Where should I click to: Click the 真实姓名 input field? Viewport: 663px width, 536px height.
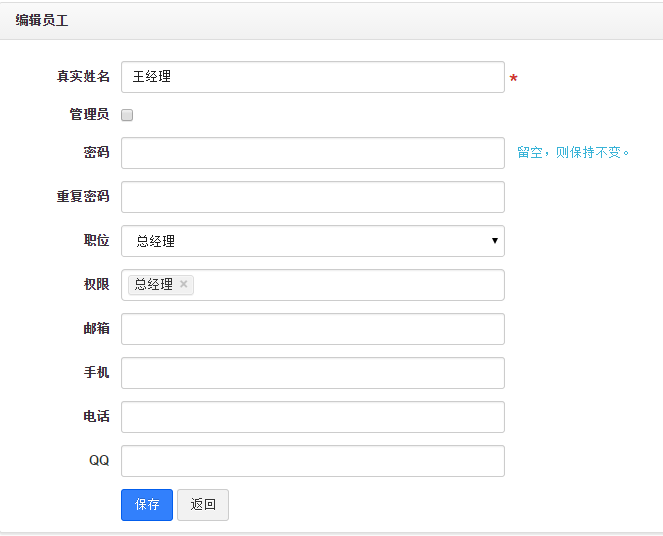tap(312, 77)
